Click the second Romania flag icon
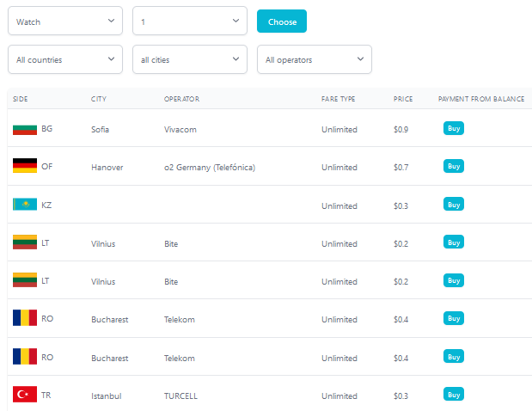 pyautogui.click(x=25, y=357)
